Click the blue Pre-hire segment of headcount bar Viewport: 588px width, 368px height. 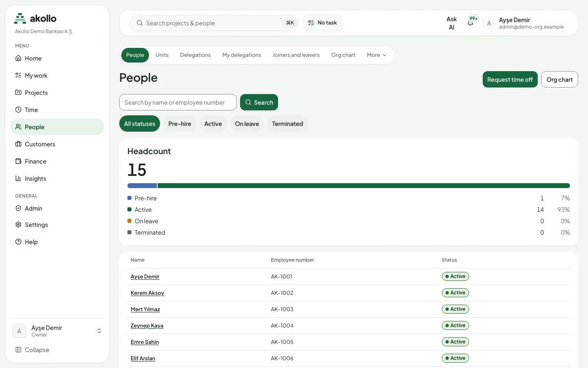pyautogui.click(x=142, y=186)
